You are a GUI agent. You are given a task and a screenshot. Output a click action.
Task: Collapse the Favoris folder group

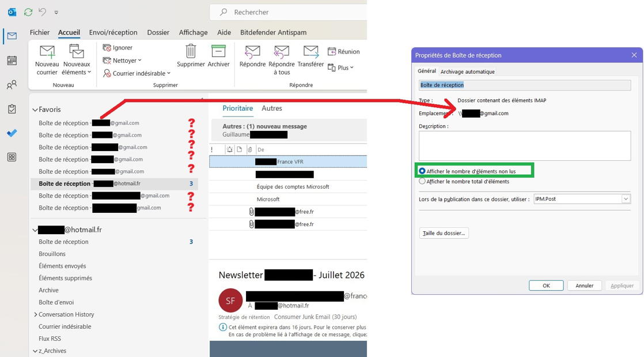(35, 110)
